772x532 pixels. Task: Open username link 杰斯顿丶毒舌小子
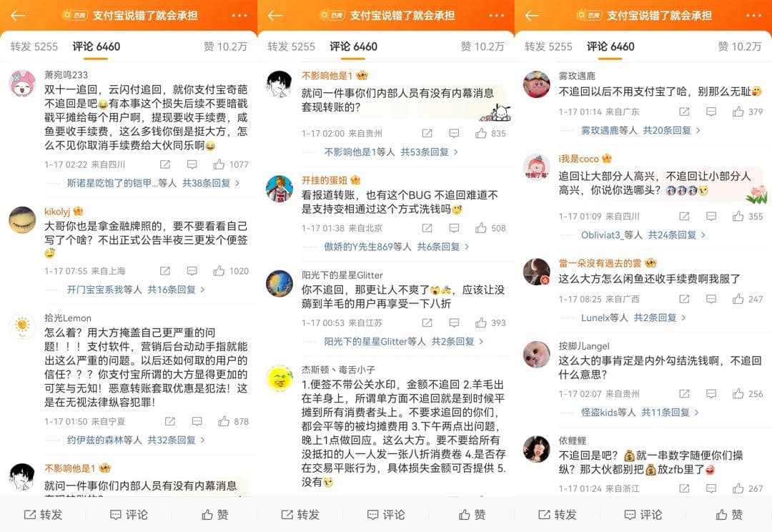click(338, 370)
